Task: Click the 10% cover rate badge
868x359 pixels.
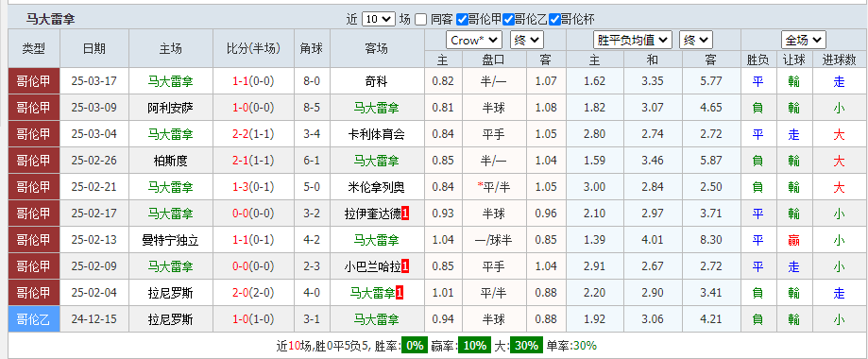Action: click(x=475, y=346)
